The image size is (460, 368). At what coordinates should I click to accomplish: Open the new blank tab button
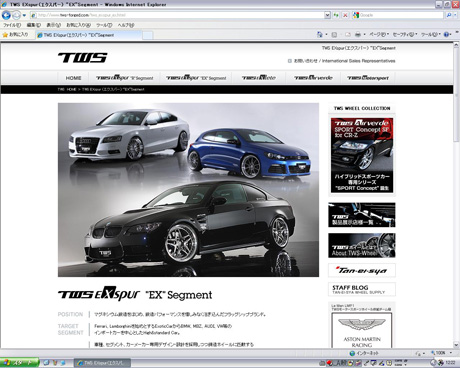click(x=148, y=35)
